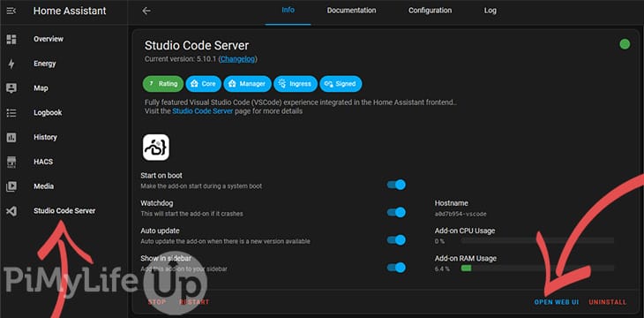Click the Signed chip
The height and width of the screenshot is (318, 644).
pos(341,84)
